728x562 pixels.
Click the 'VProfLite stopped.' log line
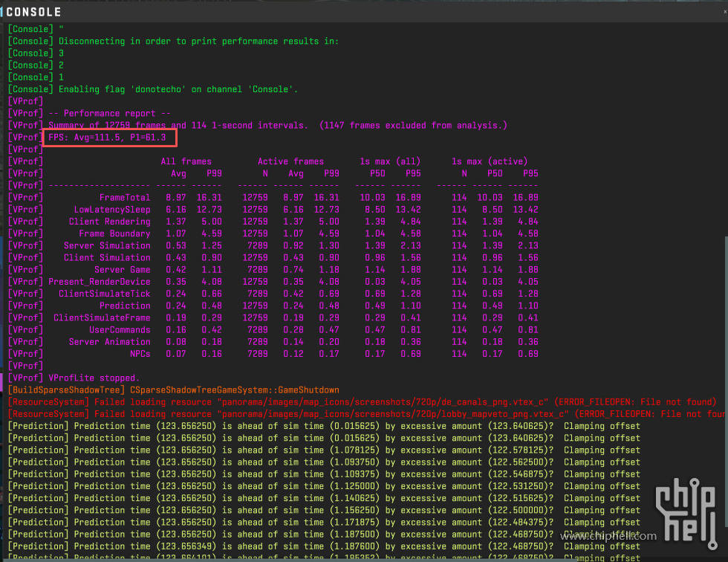click(x=94, y=378)
